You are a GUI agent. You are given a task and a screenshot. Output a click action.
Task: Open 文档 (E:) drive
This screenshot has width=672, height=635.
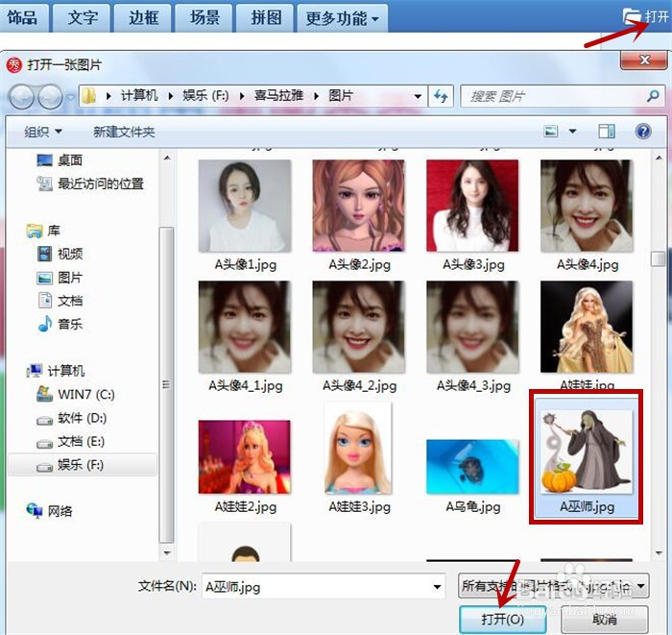pyautogui.click(x=71, y=441)
